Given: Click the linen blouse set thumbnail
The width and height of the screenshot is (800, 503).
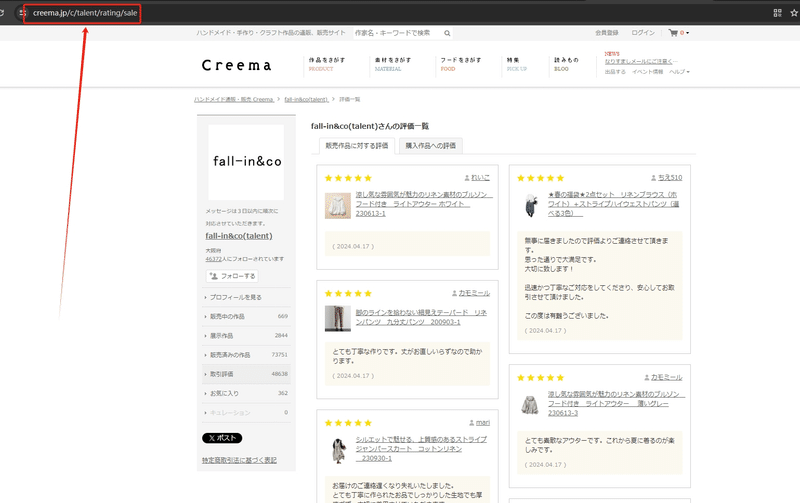Looking at the screenshot, I should click(x=530, y=205).
